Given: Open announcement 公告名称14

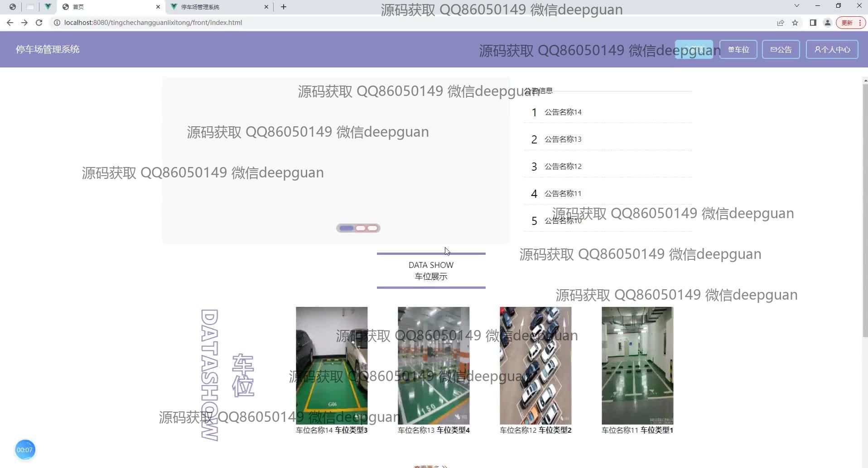Looking at the screenshot, I should point(563,112).
